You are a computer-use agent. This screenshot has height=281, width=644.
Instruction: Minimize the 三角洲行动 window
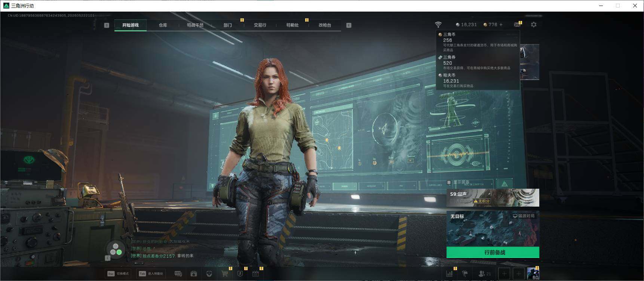[x=601, y=6]
